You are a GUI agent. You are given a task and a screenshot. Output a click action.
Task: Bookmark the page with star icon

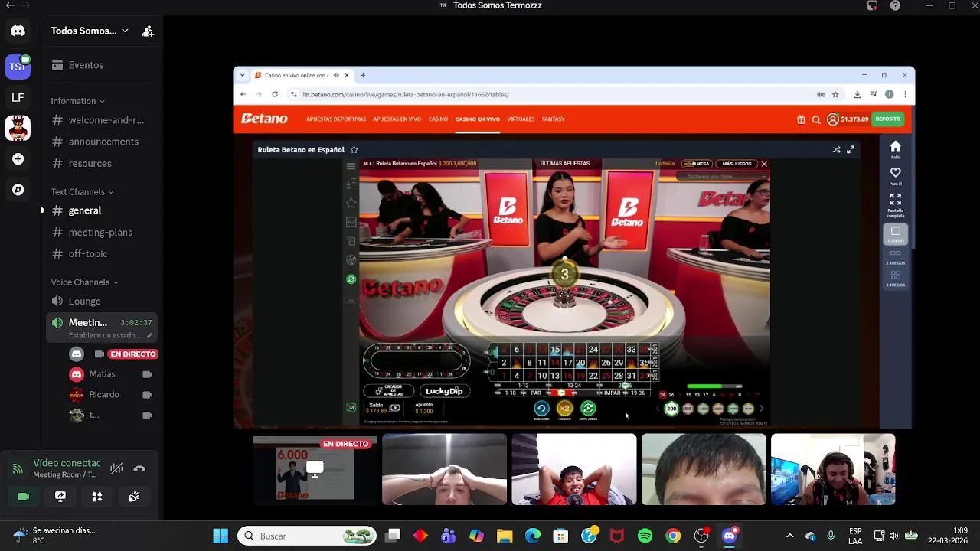[x=835, y=94]
